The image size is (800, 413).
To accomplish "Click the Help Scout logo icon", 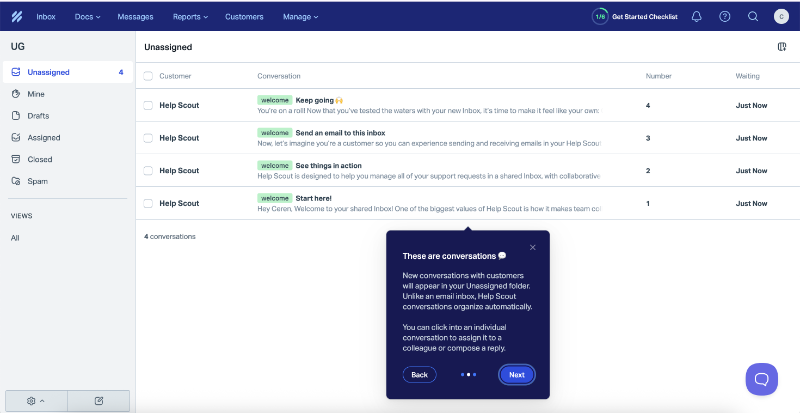I will pyautogui.click(x=17, y=16).
